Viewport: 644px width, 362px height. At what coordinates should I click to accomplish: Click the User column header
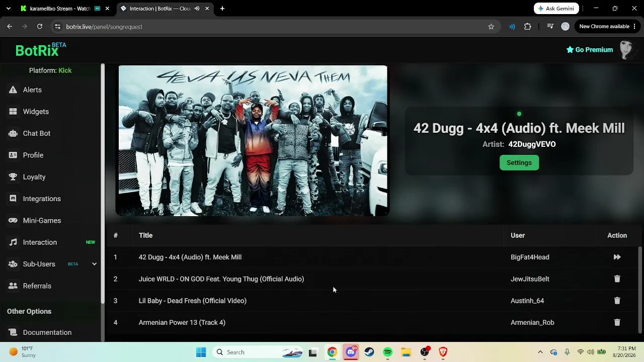click(518, 235)
